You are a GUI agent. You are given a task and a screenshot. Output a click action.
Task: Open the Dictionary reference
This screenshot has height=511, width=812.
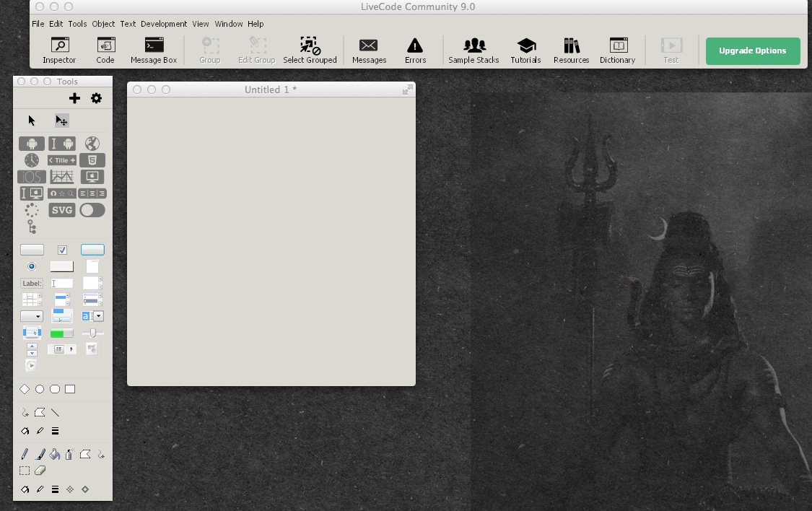pos(617,51)
